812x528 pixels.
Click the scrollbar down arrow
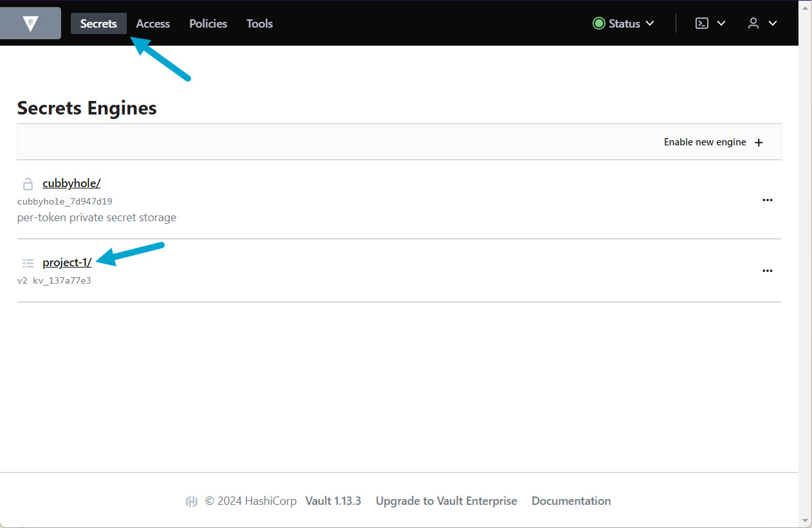(x=805, y=520)
